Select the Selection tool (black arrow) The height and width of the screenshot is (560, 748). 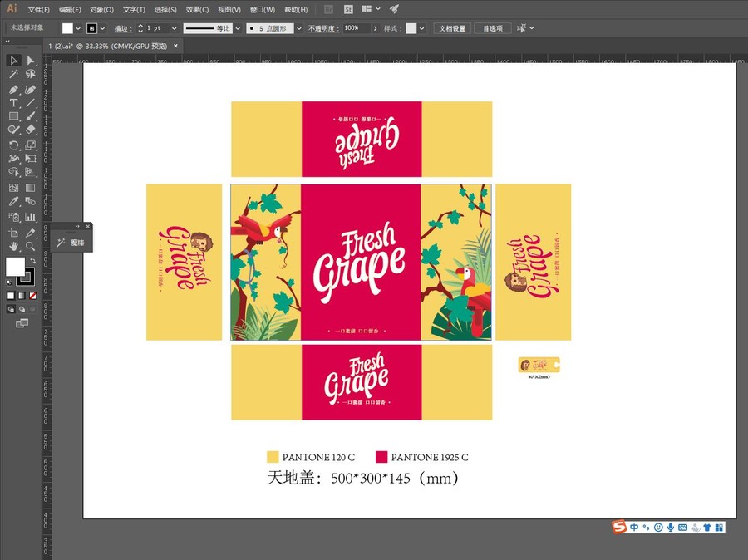point(13,61)
